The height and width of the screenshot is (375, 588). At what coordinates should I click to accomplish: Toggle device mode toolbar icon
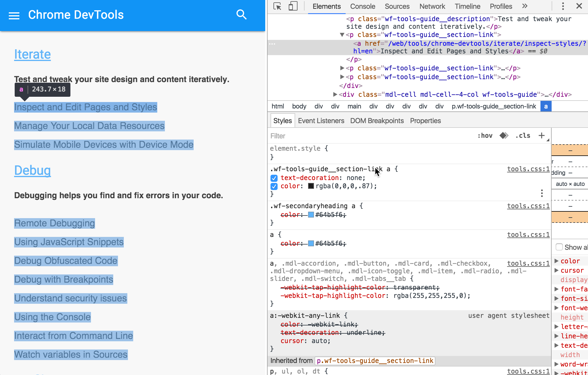pos(293,6)
